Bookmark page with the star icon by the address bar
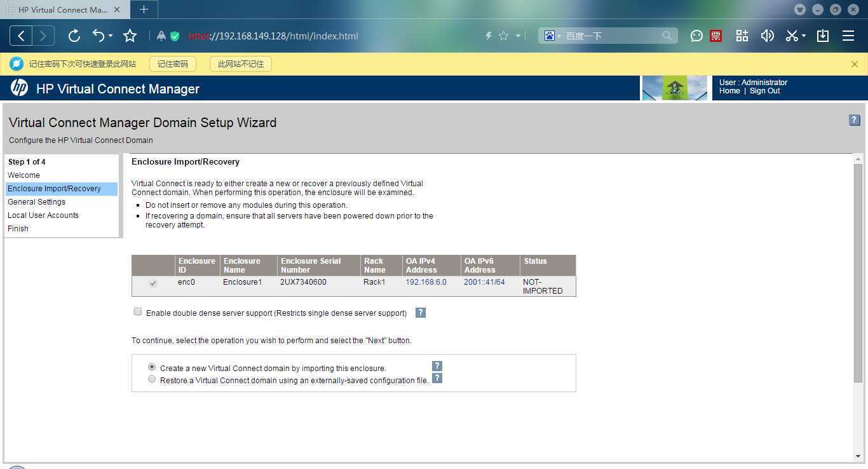868x469 pixels. (x=130, y=36)
